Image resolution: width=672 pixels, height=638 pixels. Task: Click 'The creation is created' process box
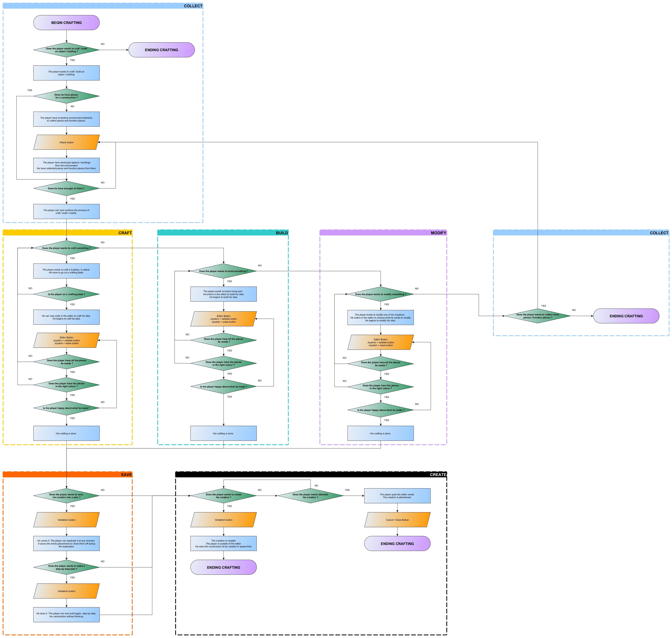[x=223, y=544]
